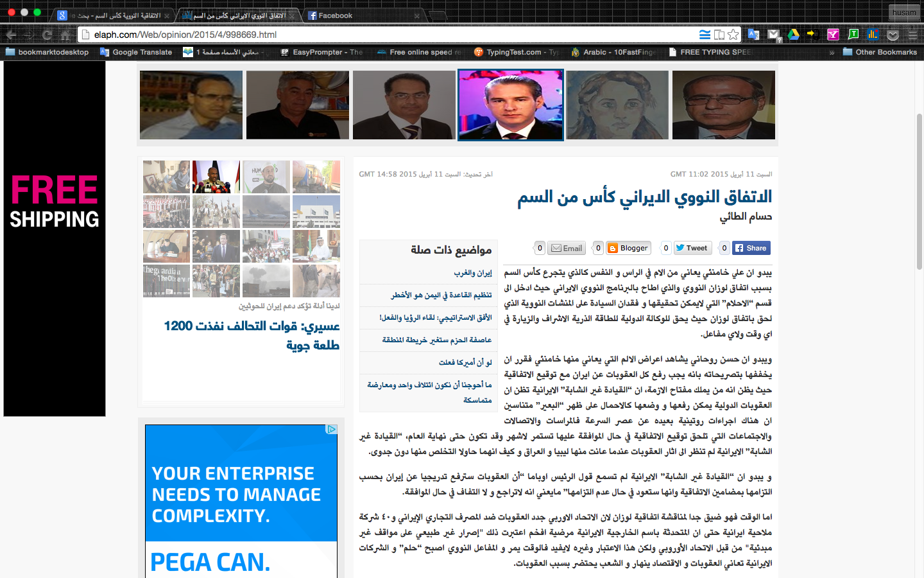This screenshot has height=578, width=924.
Task: Open the man in black shirt author thumbnail
Action: tap(298, 105)
